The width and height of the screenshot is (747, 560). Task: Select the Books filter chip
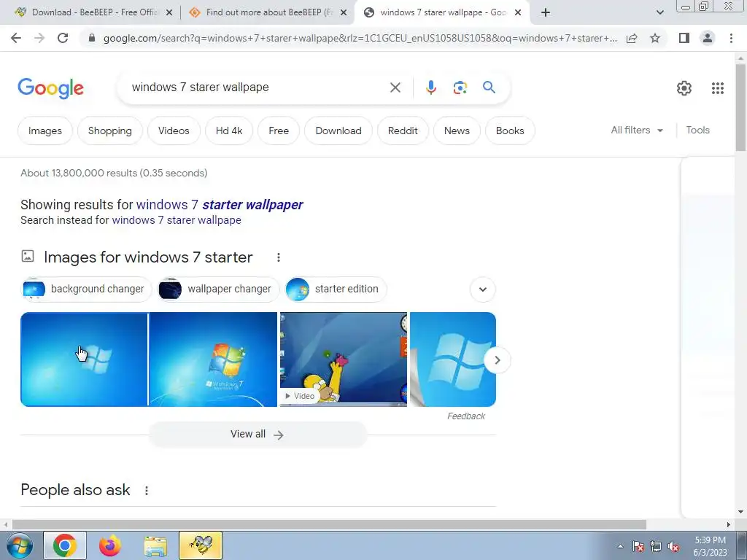coord(510,131)
